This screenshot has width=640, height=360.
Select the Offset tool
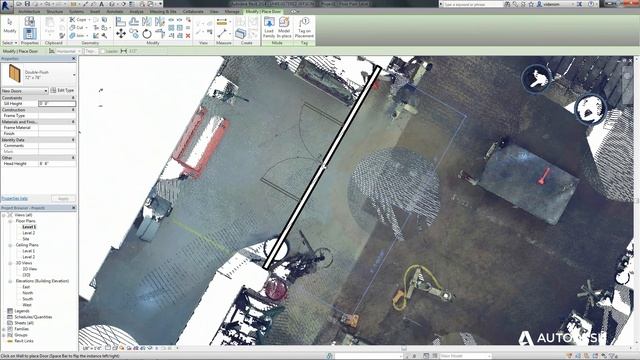pyautogui.click(x=134, y=22)
